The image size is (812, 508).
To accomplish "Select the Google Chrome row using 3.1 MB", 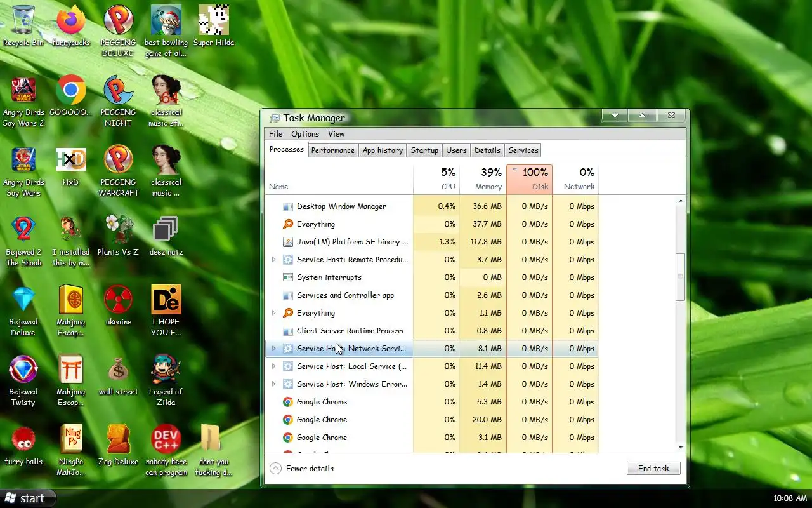I will (431, 438).
